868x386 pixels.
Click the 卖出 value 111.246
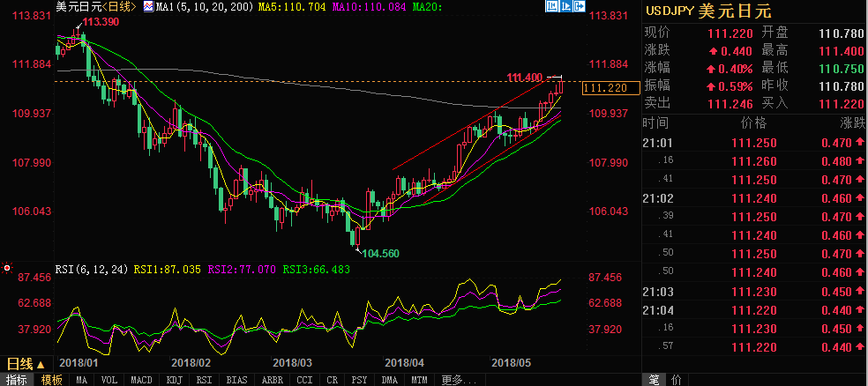point(730,103)
